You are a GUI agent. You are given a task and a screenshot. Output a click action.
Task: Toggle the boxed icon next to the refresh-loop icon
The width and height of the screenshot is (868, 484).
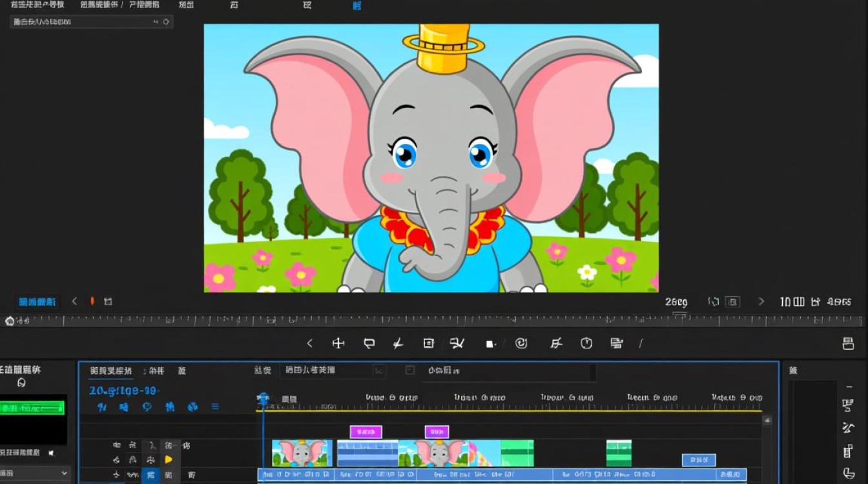click(732, 301)
